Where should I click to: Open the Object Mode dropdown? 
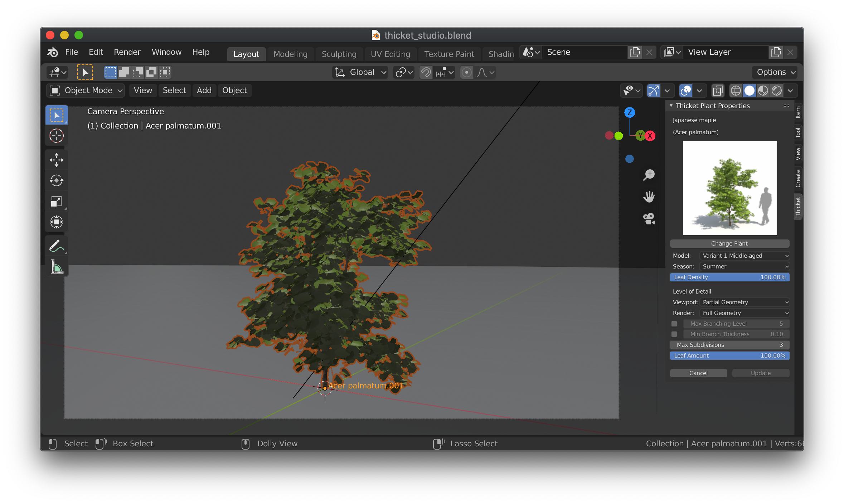[x=86, y=91]
